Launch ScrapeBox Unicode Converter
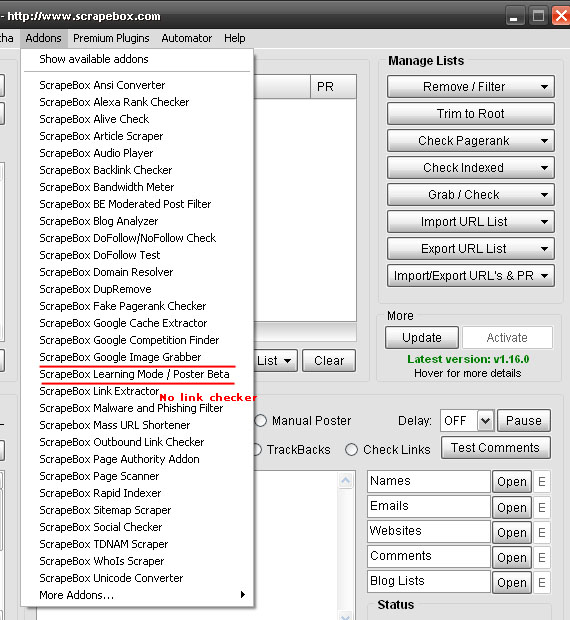 pos(137,578)
